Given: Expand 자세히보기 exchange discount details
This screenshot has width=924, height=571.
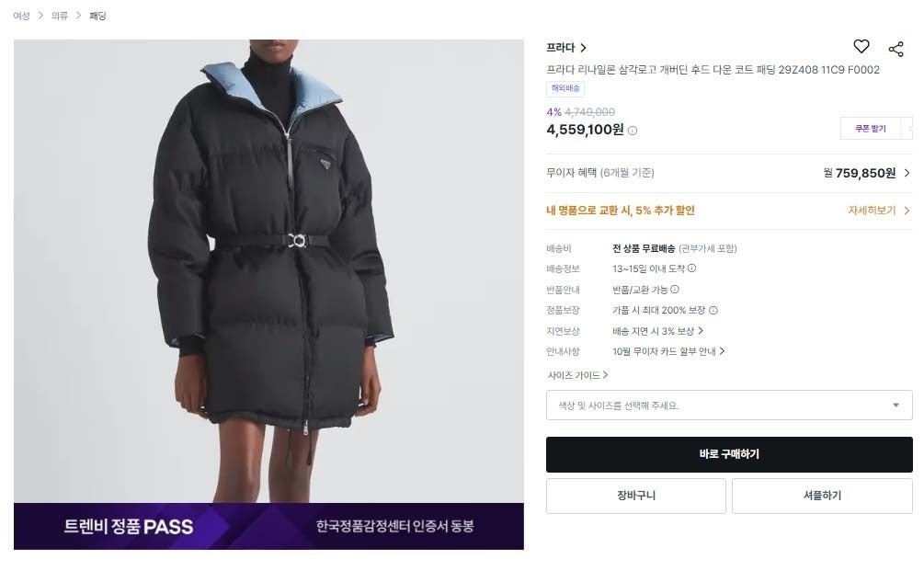Looking at the screenshot, I should [x=879, y=211].
